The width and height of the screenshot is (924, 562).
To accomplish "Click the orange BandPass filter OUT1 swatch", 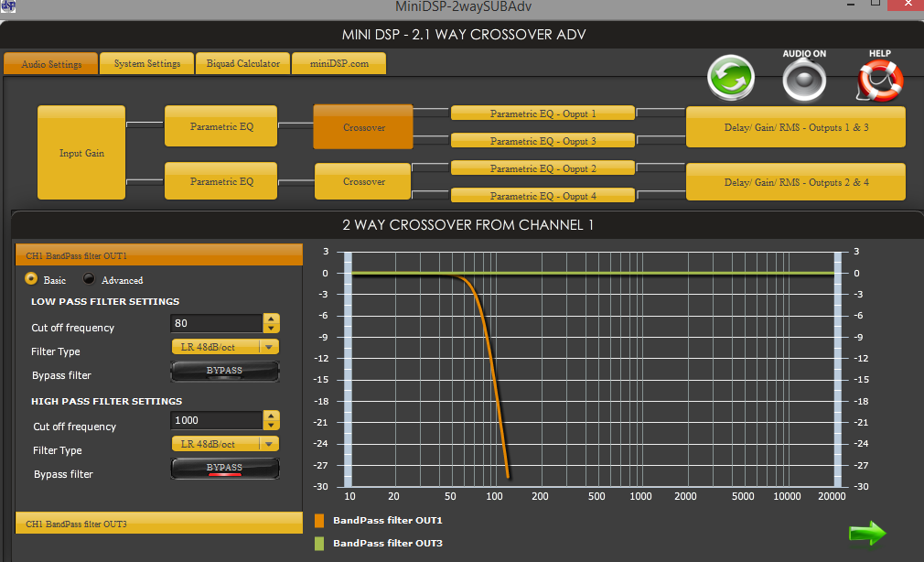I will click(319, 521).
